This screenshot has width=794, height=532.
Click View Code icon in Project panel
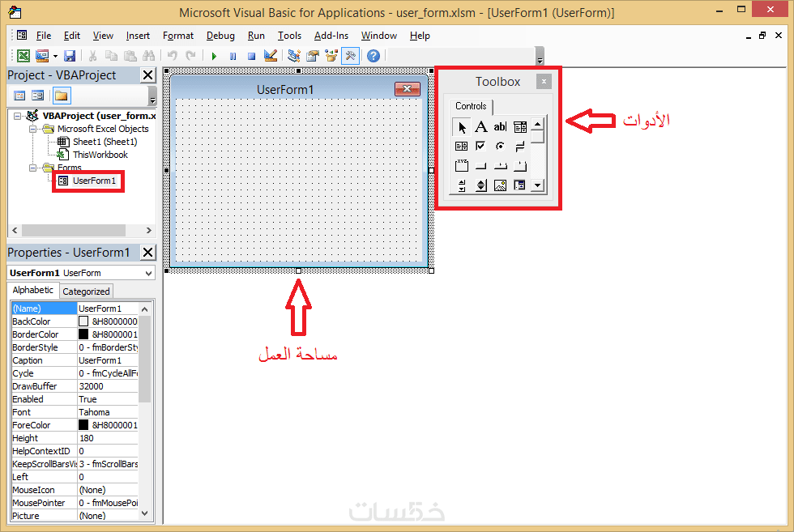[x=19, y=96]
